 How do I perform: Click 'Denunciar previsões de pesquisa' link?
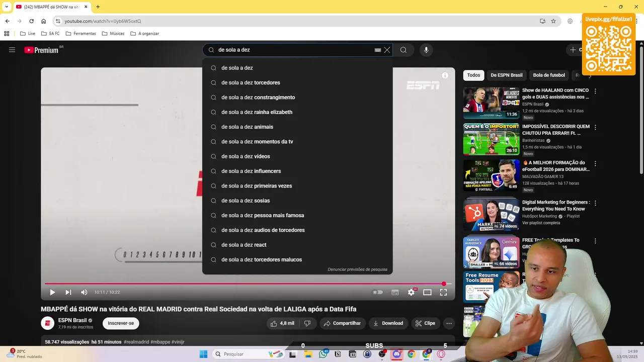[357, 269]
